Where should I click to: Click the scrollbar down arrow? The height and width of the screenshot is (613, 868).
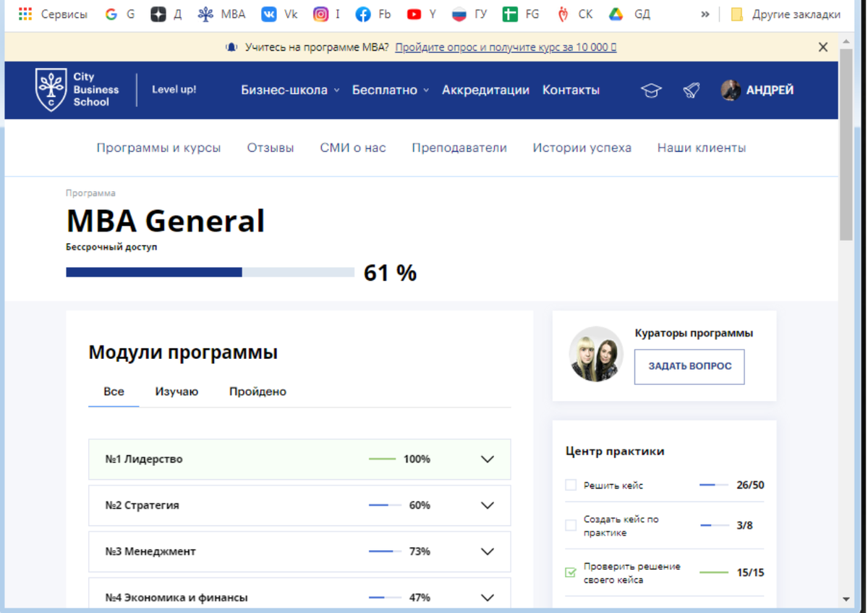[x=846, y=599]
